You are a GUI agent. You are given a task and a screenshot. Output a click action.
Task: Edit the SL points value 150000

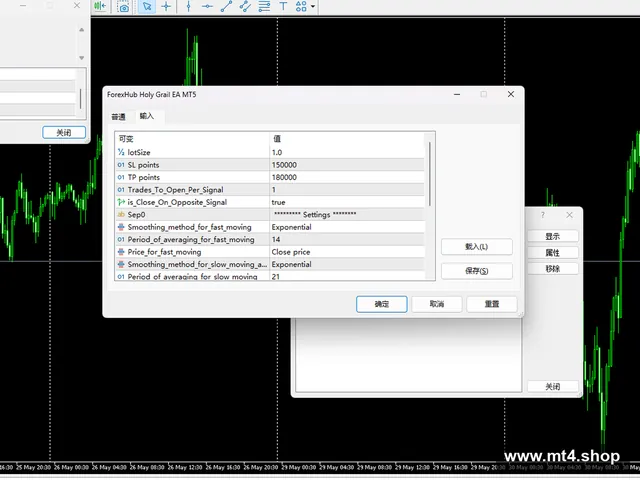[x=347, y=165]
